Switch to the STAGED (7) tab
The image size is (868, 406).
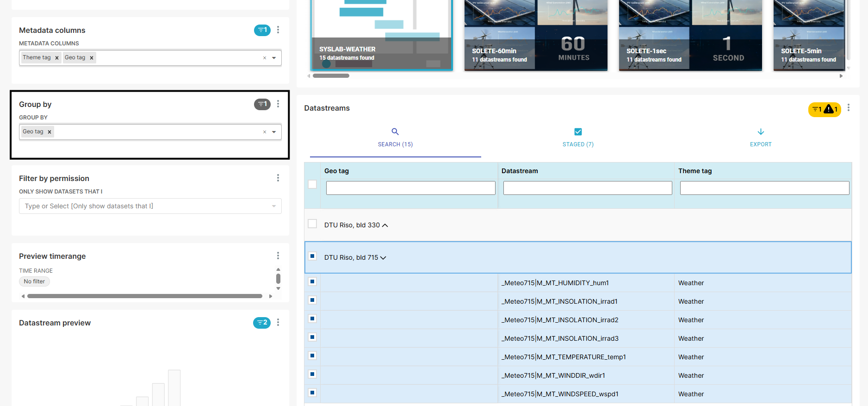pos(577,137)
